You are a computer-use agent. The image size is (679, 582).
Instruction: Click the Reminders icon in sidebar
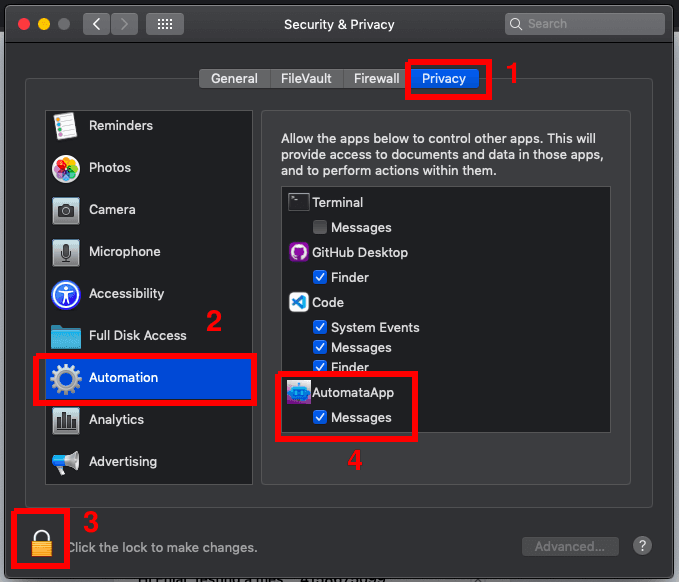[65, 126]
